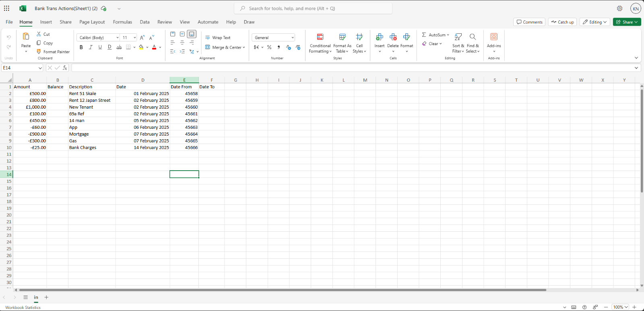Align cell content to the top
Viewport: 644px width, 311px height.
click(173, 34)
